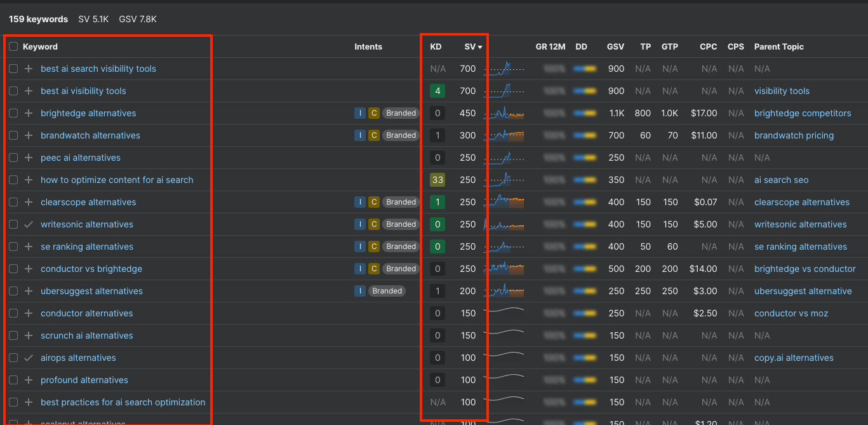Sort by SV column descending arrow

480,47
